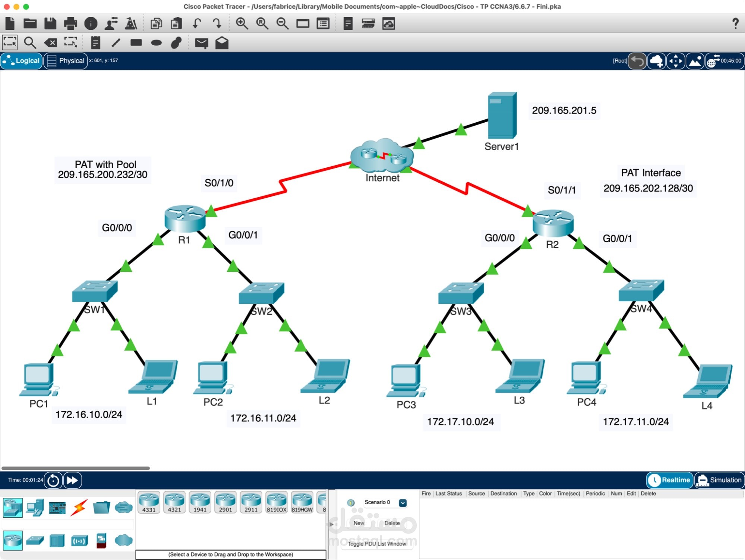Choose the Switches subcategory icon
This screenshot has height=560, width=745.
[35, 540]
